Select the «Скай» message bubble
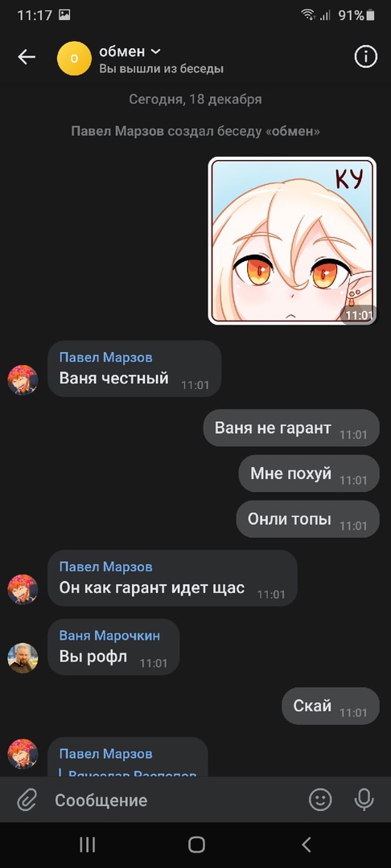The image size is (391, 868). [331, 706]
